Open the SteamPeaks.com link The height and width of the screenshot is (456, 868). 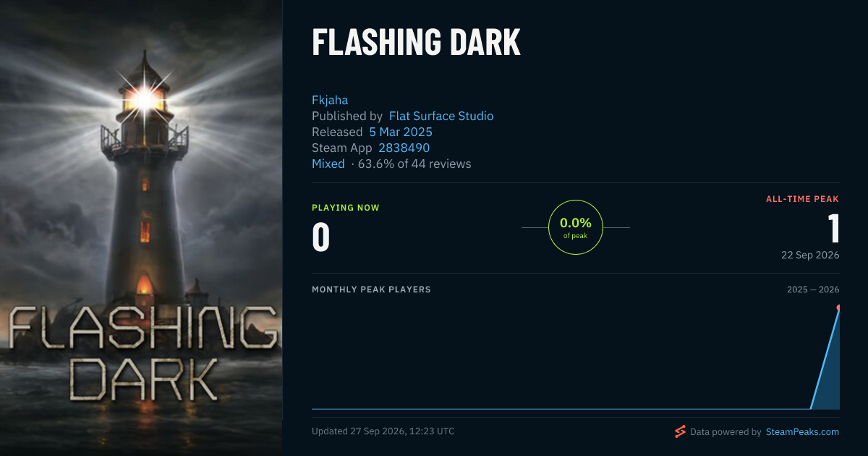click(x=802, y=431)
